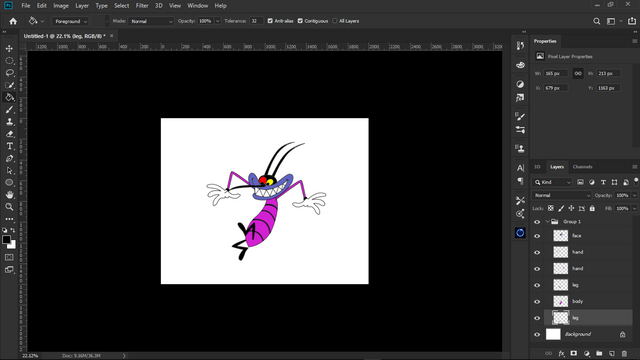
Task: Select the Pen tool
Action: click(x=9, y=158)
